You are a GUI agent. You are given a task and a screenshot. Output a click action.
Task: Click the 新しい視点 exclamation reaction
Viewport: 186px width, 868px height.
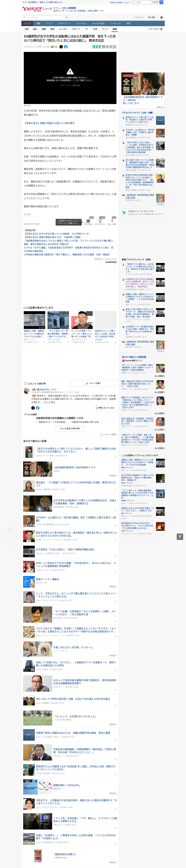[112, 221]
